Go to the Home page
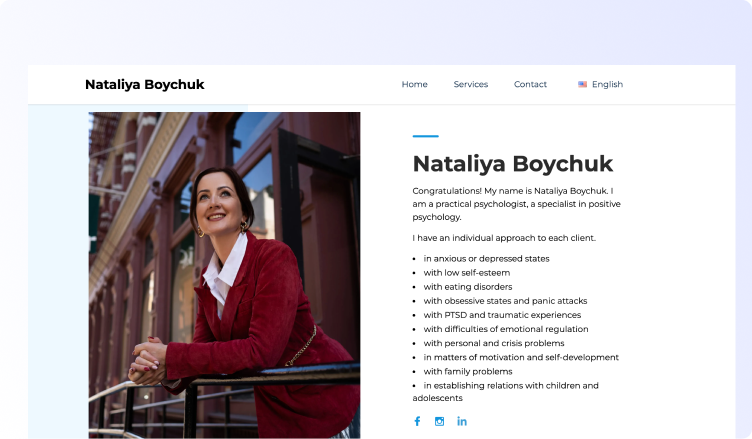Viewport: 752px width, 439px height. [x=414, y=85]
